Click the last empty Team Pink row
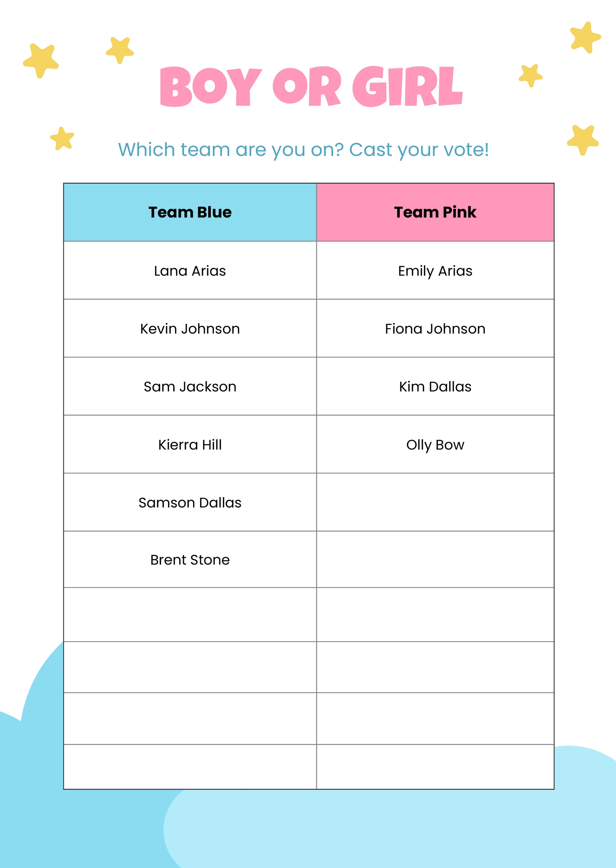 pyautogui.click(x=435, y=767)
